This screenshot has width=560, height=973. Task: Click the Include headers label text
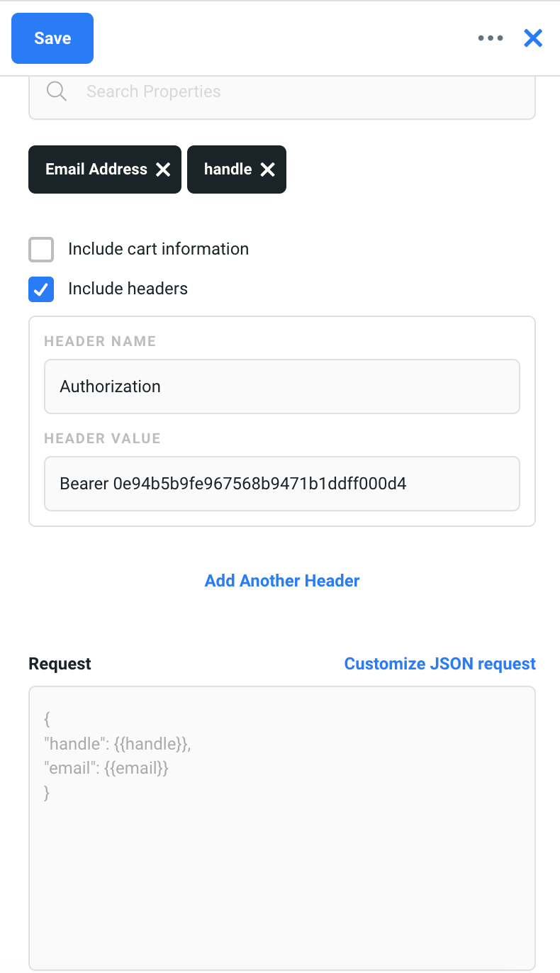point(128,289)
